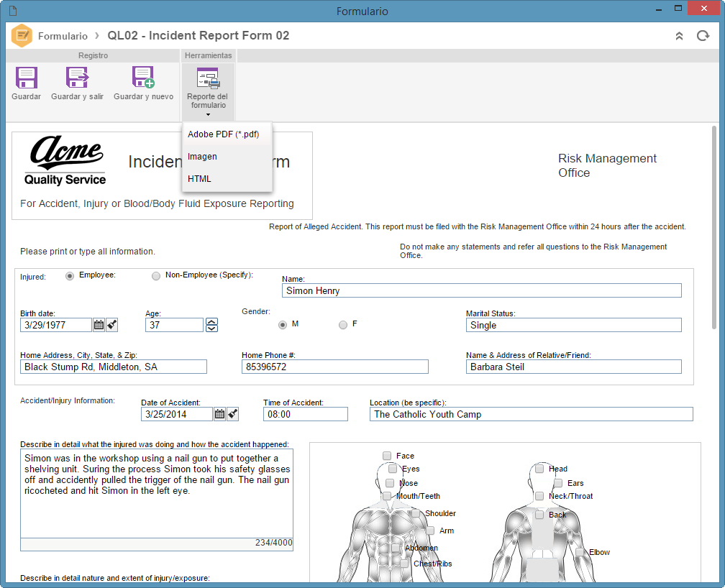This screenshot has width=725, height=588.
Task: Check the Elbow checkbox
Action: [580, 552]
